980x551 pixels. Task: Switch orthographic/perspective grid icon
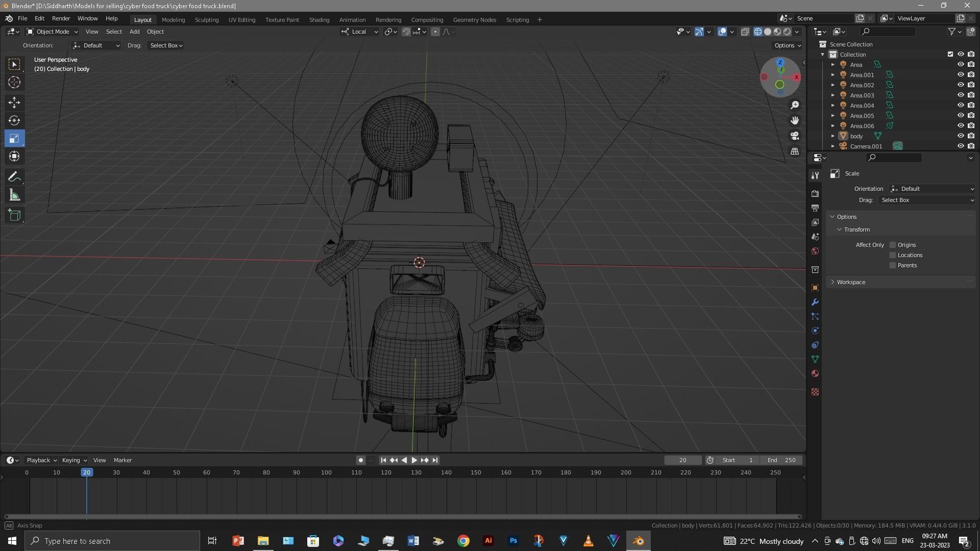coord(795,152)
